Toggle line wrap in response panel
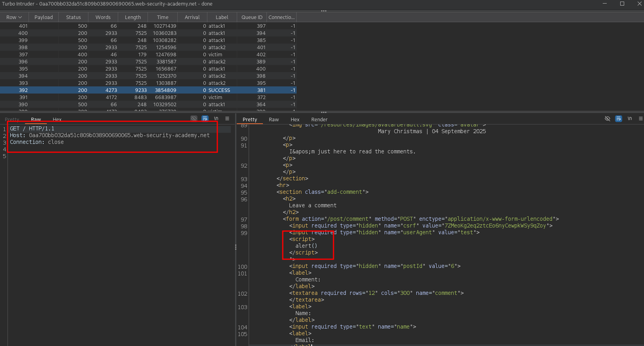Screen dimensions: 644x346 619,119
